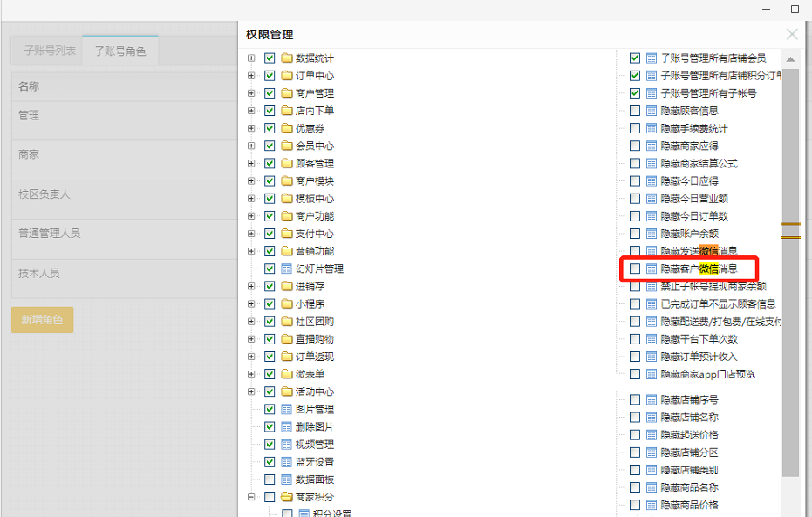
Task: Expand the 营销功能 tree node
Action: click(x=251, y=251)
